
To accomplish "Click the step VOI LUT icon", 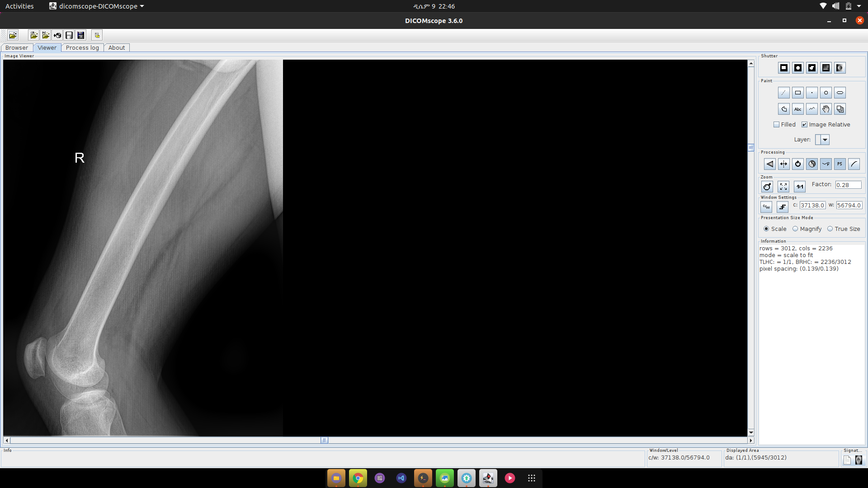I will 783,207.
